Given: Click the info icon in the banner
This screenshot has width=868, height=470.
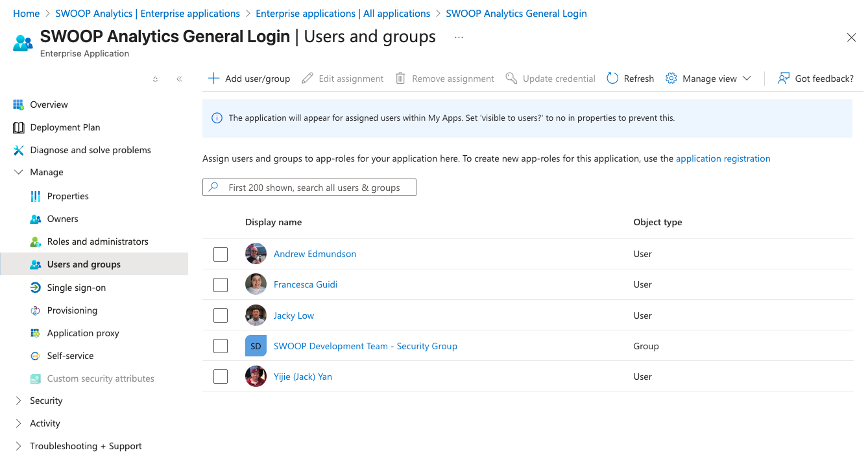Looking at the screenshot, I should pos(217,118).
